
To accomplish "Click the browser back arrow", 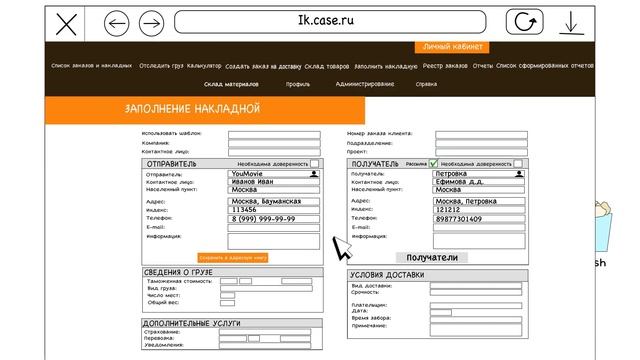I will [116, 24].
